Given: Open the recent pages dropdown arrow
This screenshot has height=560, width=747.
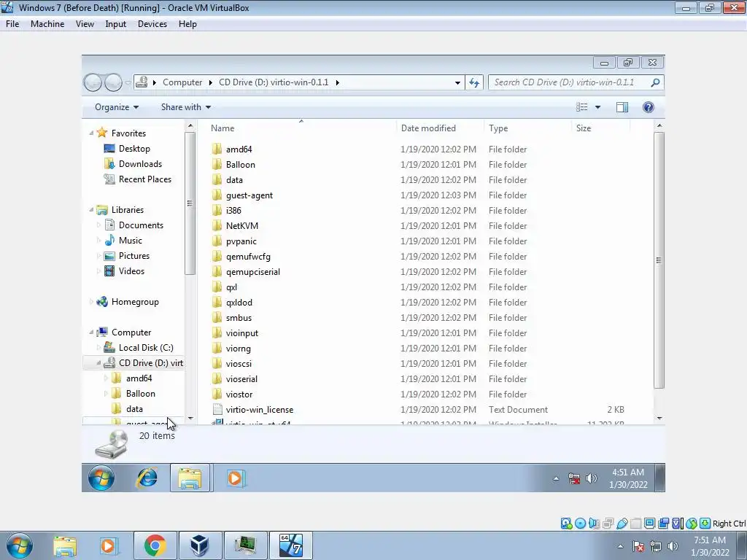Looking at the screenshot, I should pyautogui.click(x=128, y=83).
